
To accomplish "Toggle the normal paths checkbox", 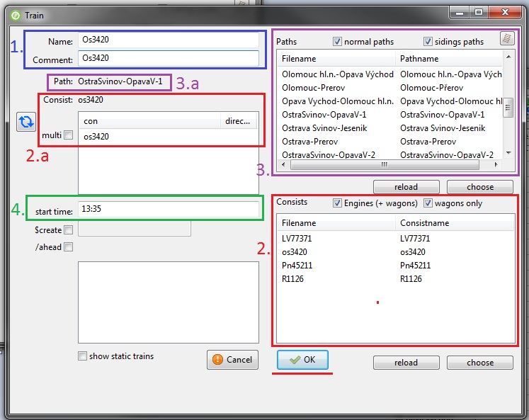I will pyautogui.click(x=338, y=42).
